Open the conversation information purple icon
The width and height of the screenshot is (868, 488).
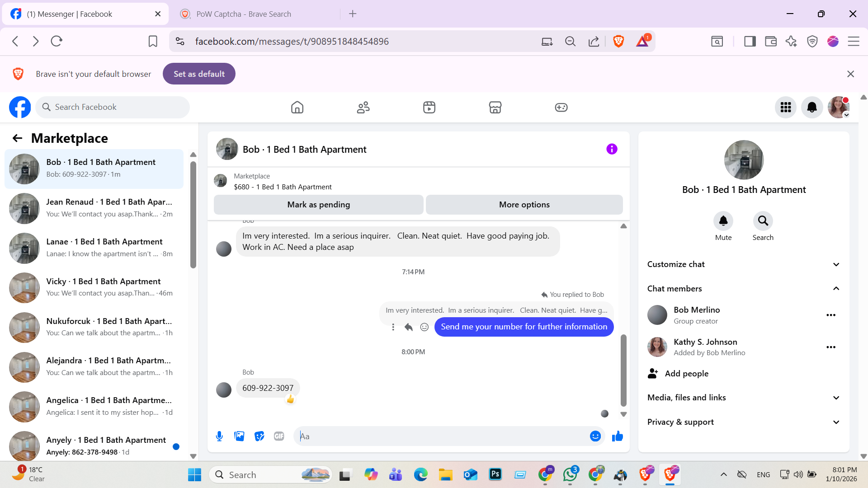pyautogui.click(x=612, y=149)
